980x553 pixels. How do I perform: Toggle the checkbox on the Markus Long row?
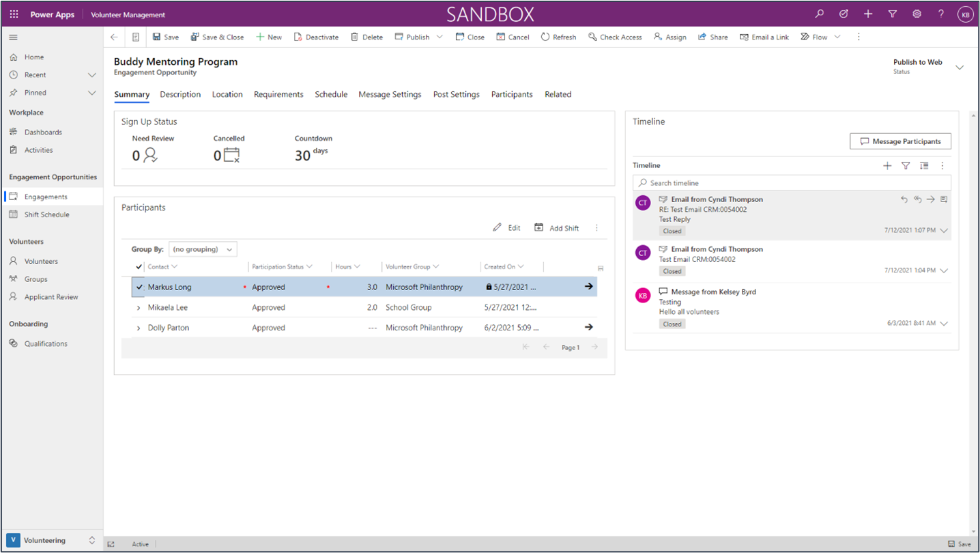pos(138,287)
